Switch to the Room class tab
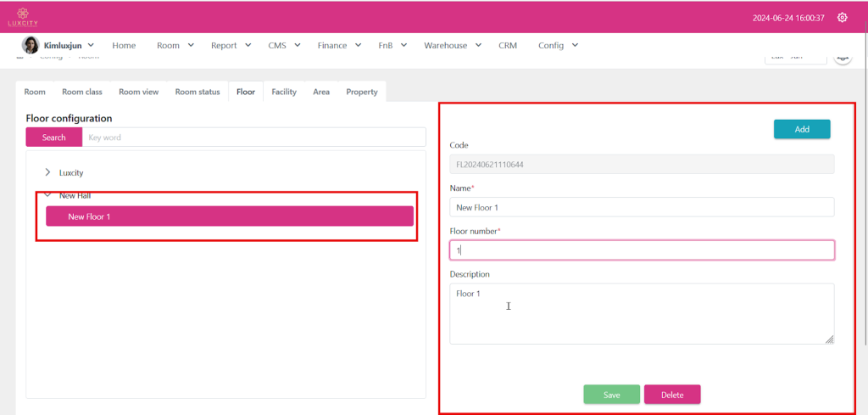Image resolution: width=868 pixels, height=415 pixels. pos(82,92)
